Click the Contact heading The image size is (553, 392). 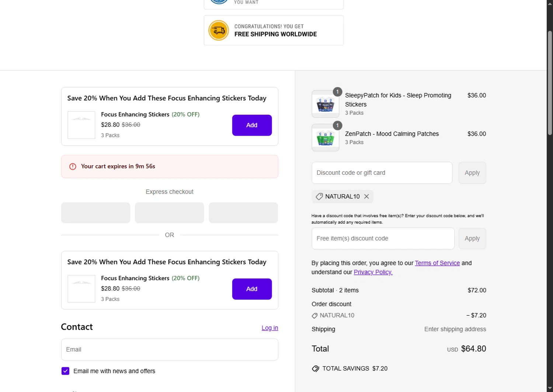pyautogui.click(x=77, y=327)
